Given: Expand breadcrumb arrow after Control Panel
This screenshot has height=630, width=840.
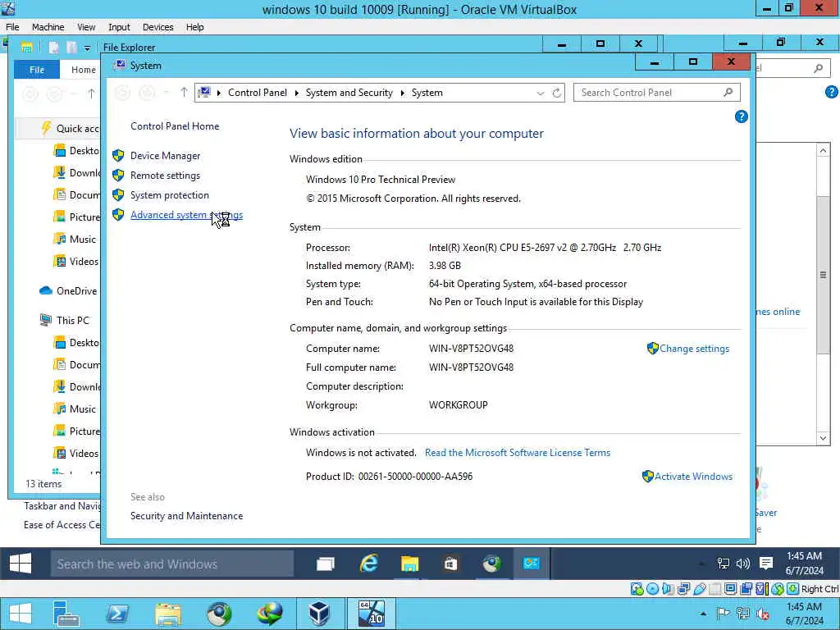Looking at the screenshot, I should tap(297, 94).
